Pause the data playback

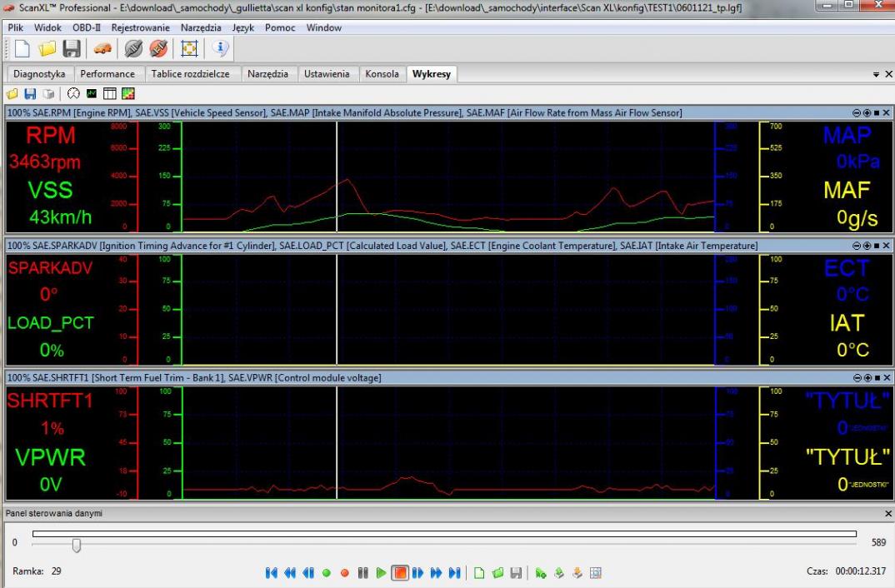pyautogui.click(x=362, y=573)
